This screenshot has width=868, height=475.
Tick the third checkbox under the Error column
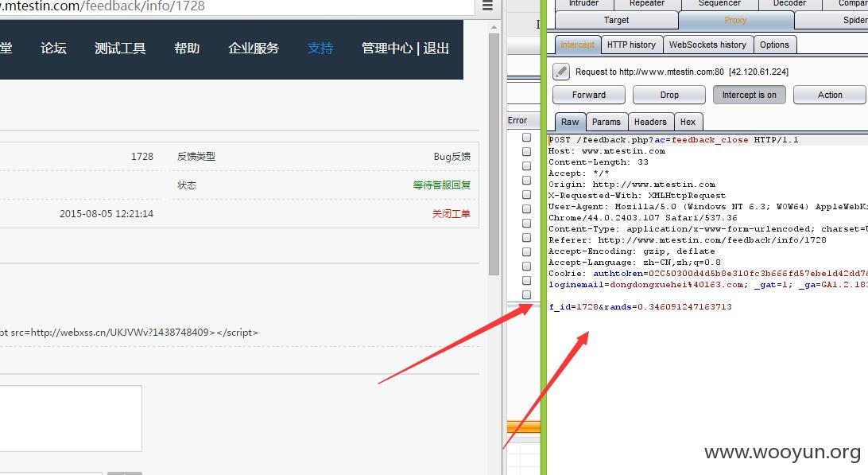tap(526, 165)
